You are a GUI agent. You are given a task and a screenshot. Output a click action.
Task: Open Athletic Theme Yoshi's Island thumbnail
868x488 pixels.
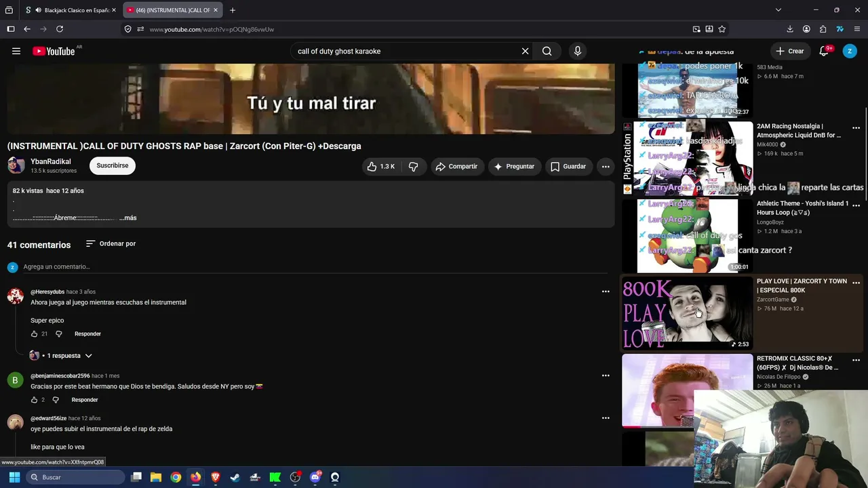[x=687, y=236]
